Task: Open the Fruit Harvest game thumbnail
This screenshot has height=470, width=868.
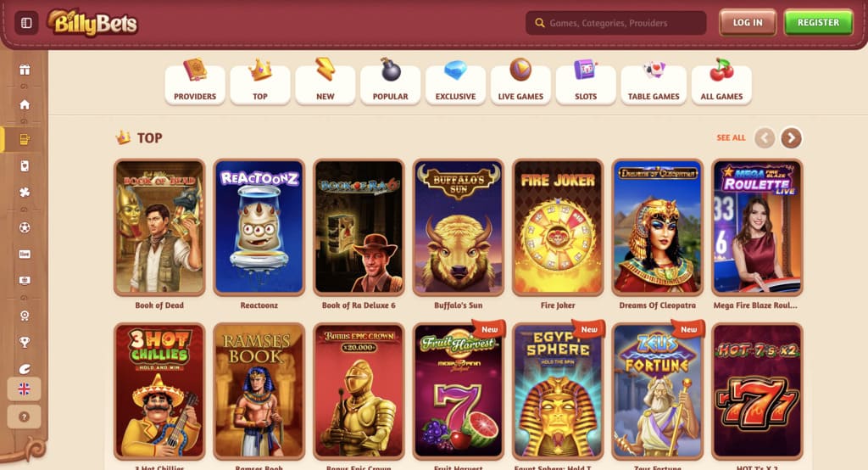Action: point(459,391)
